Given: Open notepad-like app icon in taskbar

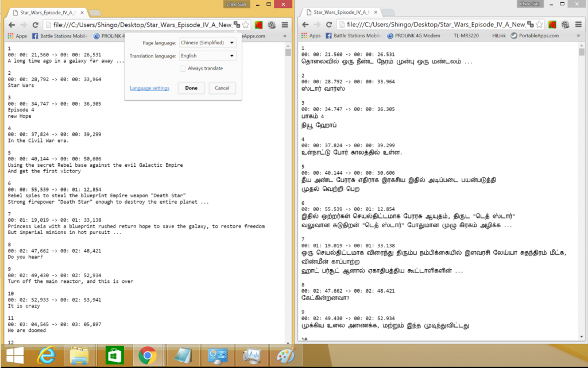Looking at the screenshot, I should click(183, 355).
